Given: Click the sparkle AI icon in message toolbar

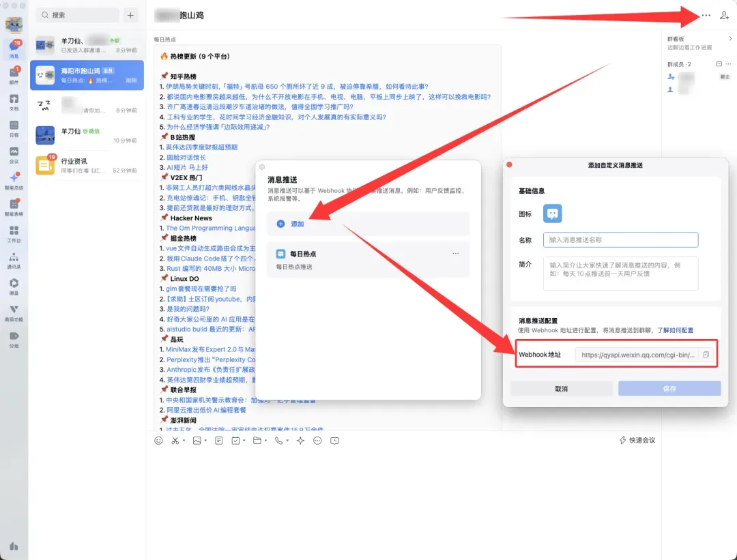Looking at the screenshot, I should pyautogui.click(x=300, y=441).
